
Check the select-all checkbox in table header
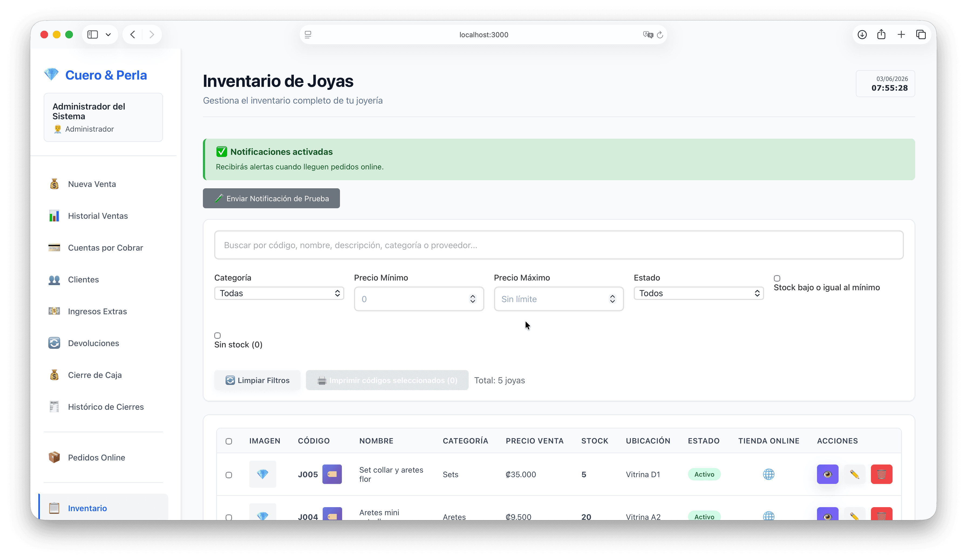point(229,442)
